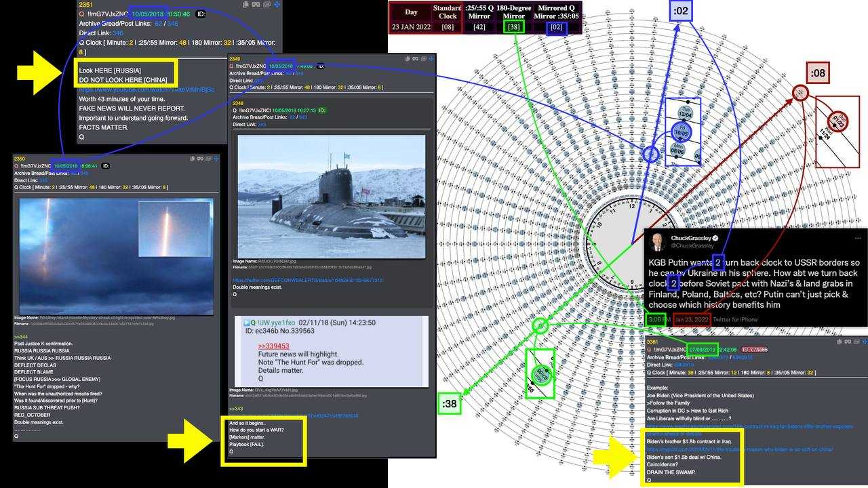Click the copy icon on post 2351

tap(248, 5)
